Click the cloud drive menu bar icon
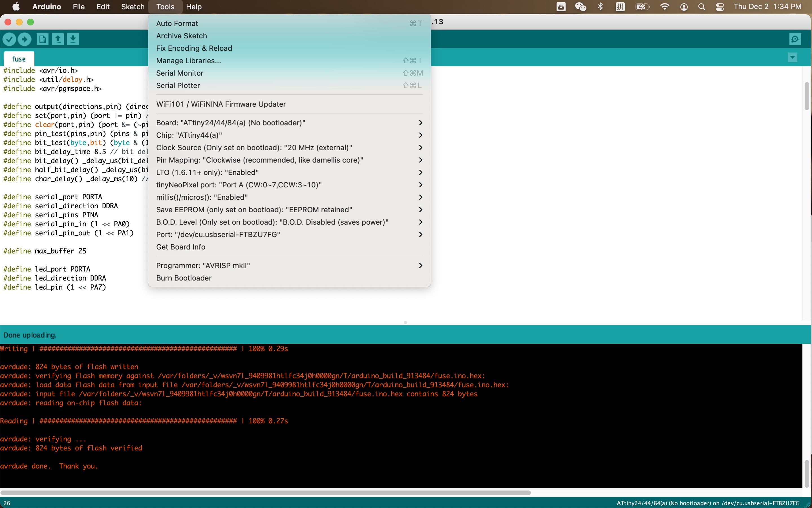This screenshot has width=812, height=508. (x=561, y=7)
